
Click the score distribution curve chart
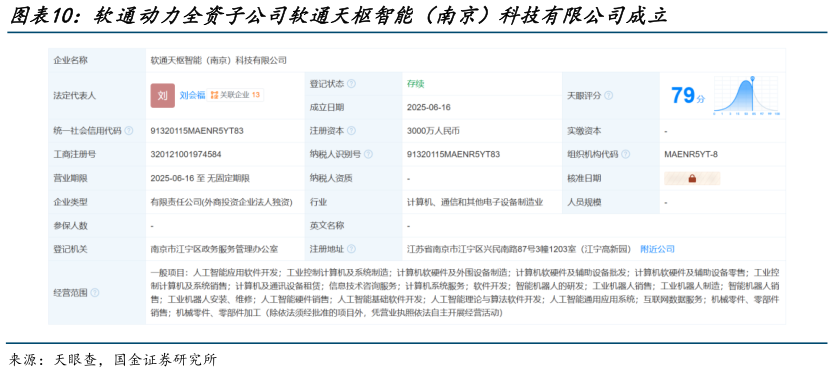746,96
